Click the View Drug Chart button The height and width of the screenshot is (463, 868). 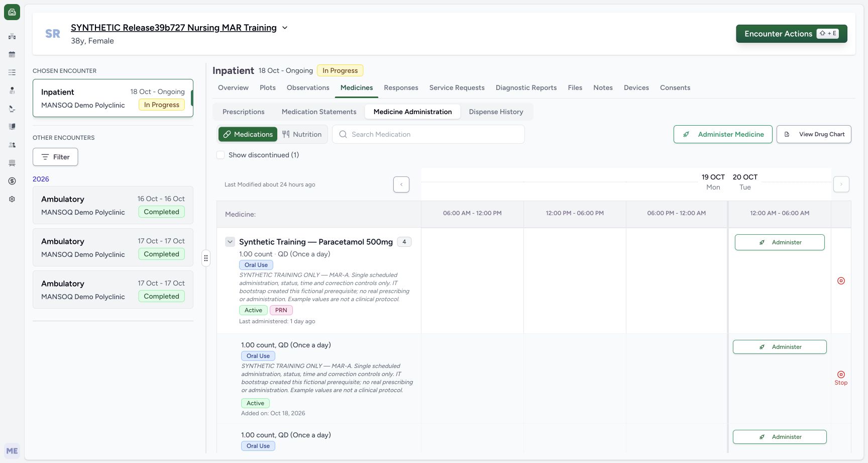[x=814, y=134]
